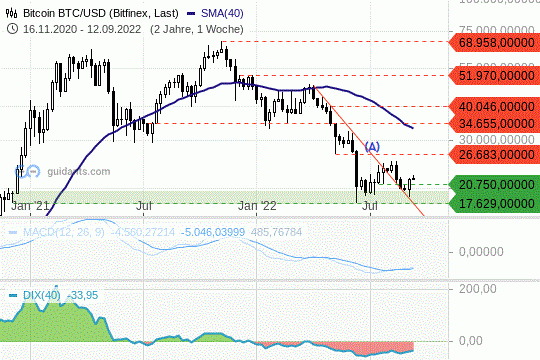Click the date range '16.11.2020 - 12.09.2022'
The width and height of the screenshot is (540, 360).
coord(82,29)
